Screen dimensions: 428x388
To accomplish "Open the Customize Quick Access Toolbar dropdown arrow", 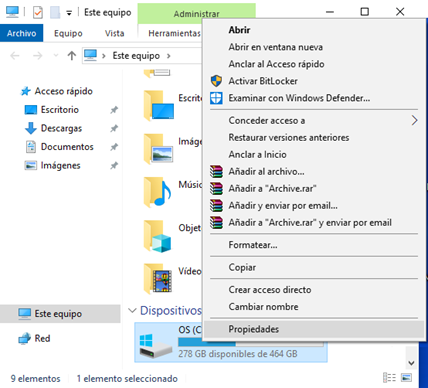I will [69, 13].
